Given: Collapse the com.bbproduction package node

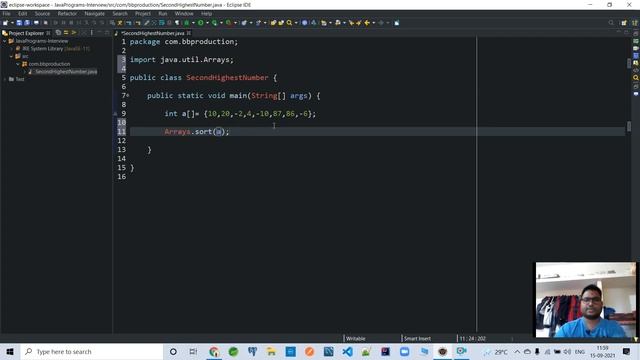Looking at the screenshot, I should coord(18,64).
